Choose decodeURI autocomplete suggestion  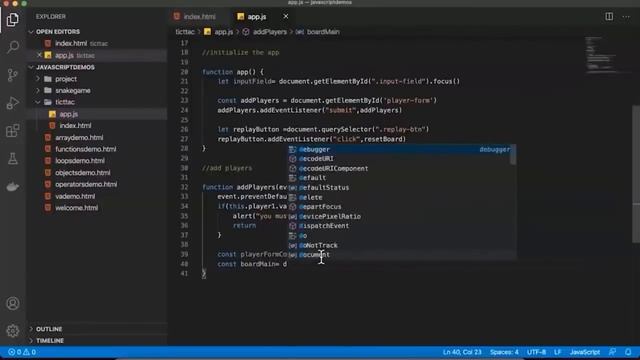coord(399,159)
